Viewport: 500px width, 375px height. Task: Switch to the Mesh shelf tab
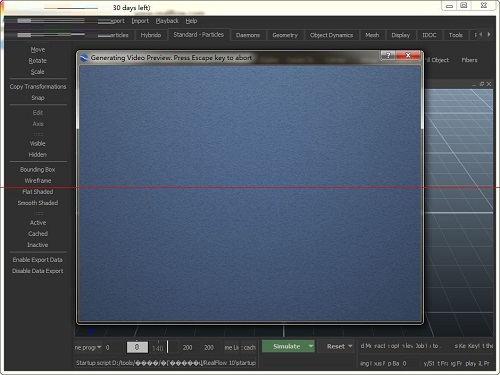click(372, 35)
